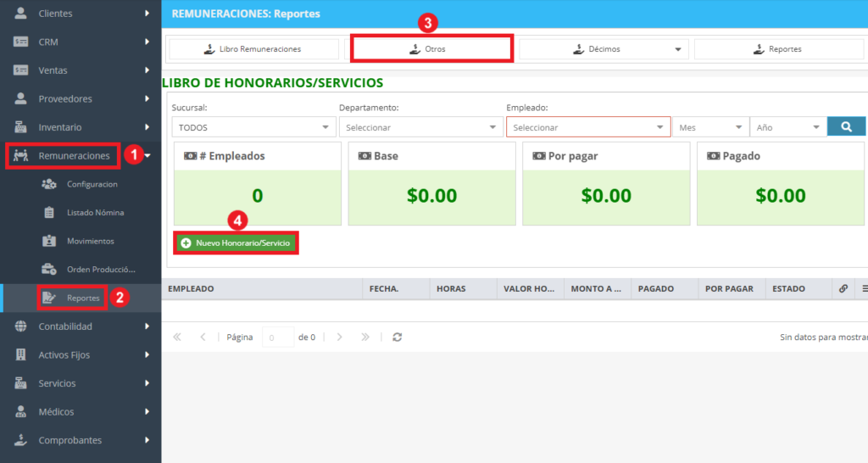Click the Página number input field

pyautogui.click(x=278, y=337)
